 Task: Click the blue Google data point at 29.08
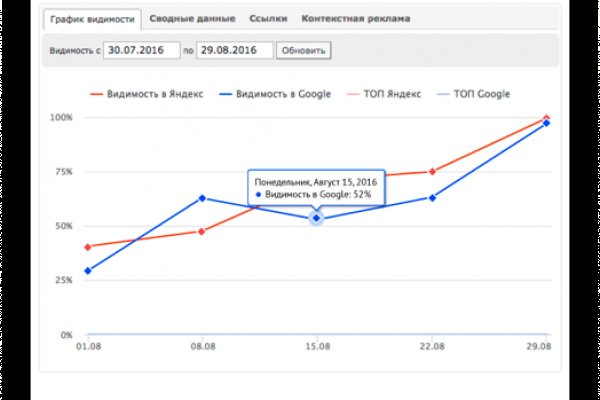pos(546,123)
